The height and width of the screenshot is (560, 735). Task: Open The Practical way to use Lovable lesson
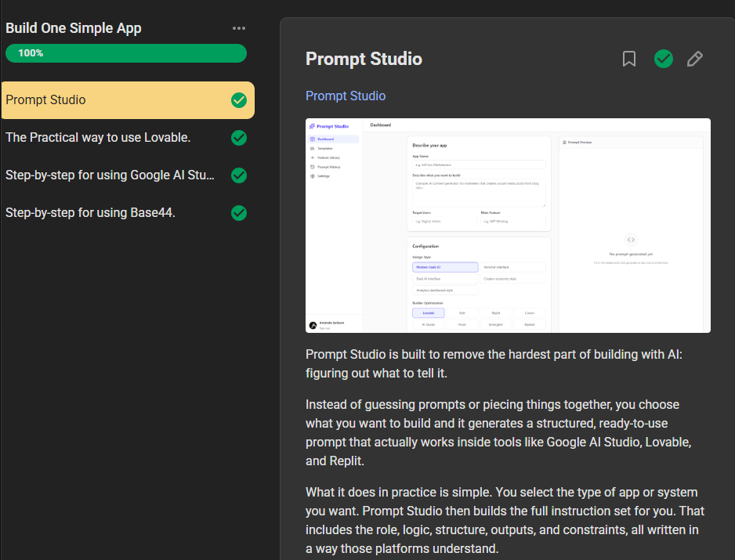click(x=128, y=138)
